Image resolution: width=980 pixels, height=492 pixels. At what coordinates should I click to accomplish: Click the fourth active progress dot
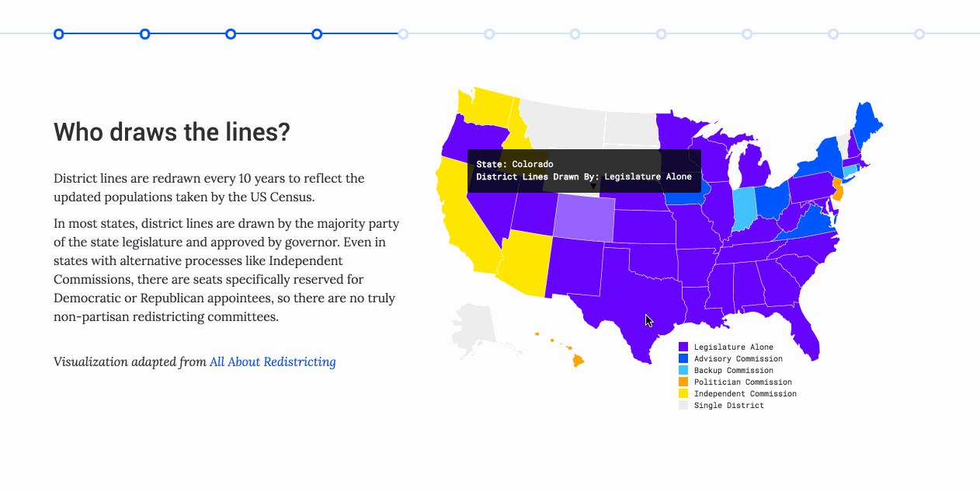click(x=317, y=33)
